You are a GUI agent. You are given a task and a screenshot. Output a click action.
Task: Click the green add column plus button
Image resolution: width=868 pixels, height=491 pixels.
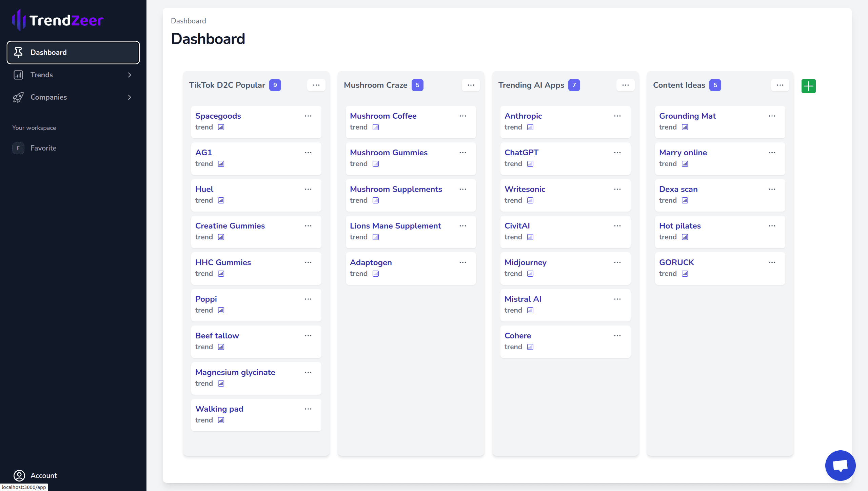pyautogui.click(x=808, y=86)
